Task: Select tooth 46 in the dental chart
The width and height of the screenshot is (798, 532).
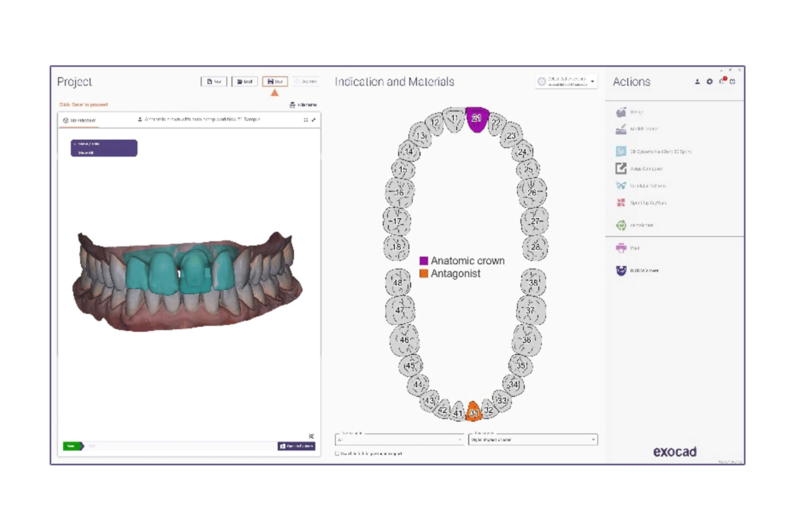Action: coord(404,340)
